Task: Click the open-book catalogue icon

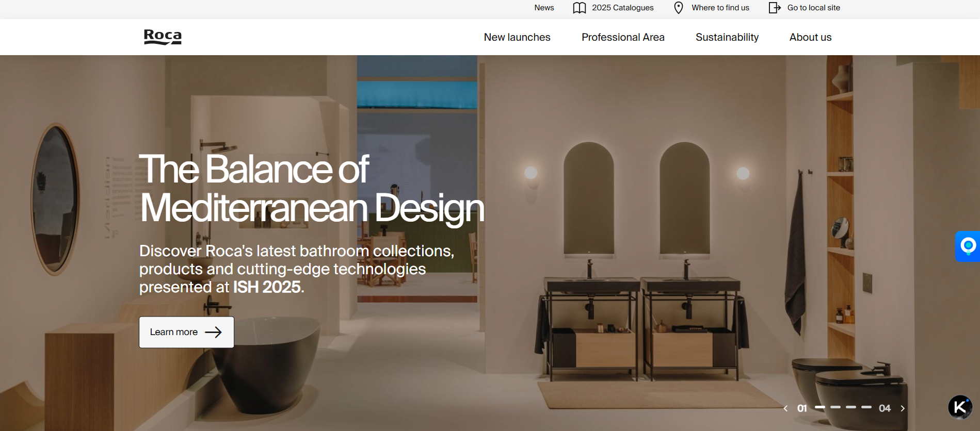Action: (x=579, y=8)
